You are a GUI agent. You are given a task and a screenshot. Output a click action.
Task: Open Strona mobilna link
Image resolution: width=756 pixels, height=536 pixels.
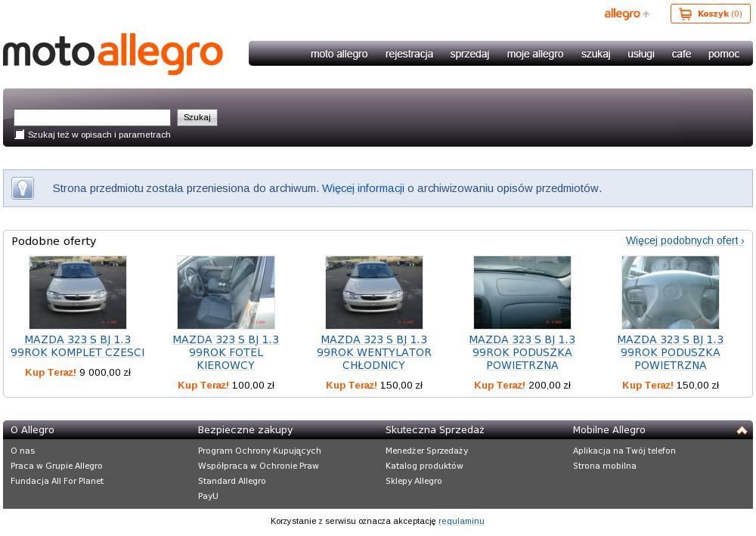[x=605, y=466]
